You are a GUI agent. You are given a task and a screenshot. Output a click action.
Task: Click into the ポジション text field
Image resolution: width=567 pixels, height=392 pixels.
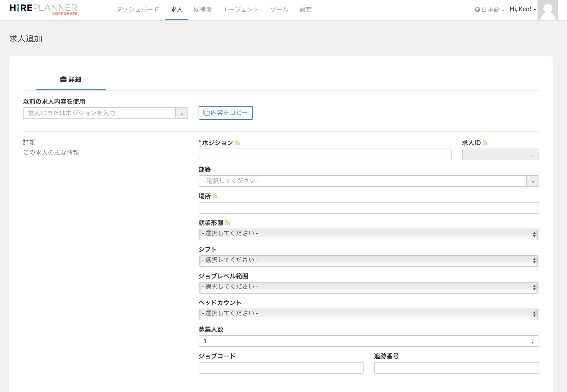click(325, 154)
